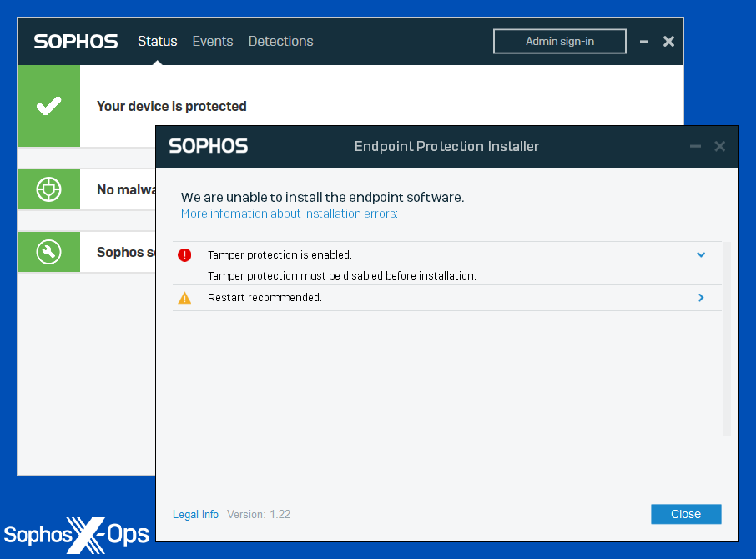Screen dimensions: 756x559
Task: Expand the restart recommended item
Action: tap(701, 297)
